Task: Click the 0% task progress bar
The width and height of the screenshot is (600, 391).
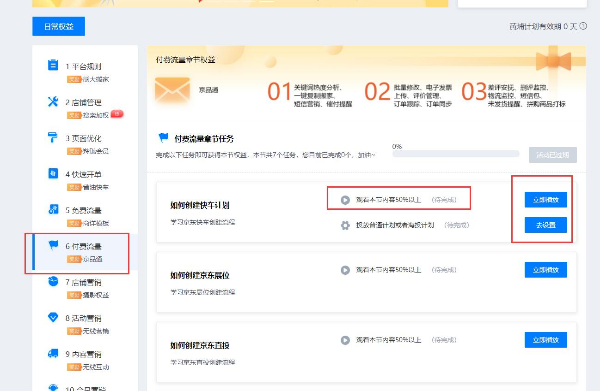Action: tap(456, 154)
